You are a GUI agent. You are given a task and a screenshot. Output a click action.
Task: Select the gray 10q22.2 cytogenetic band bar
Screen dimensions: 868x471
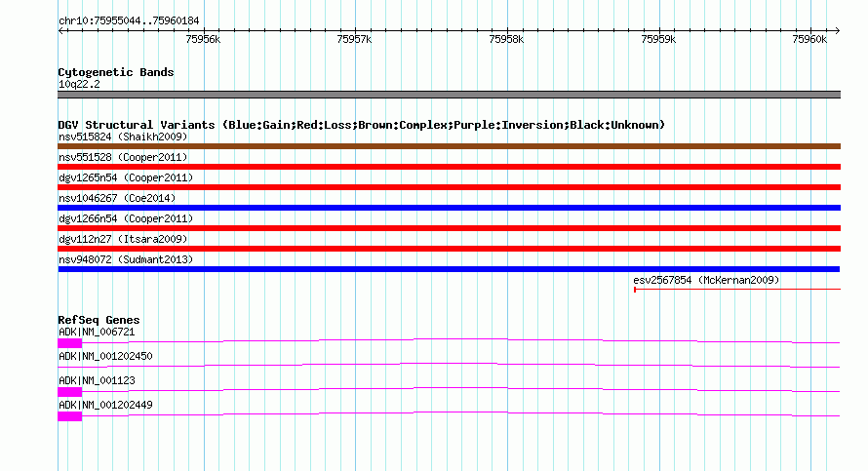click(449, 95)
